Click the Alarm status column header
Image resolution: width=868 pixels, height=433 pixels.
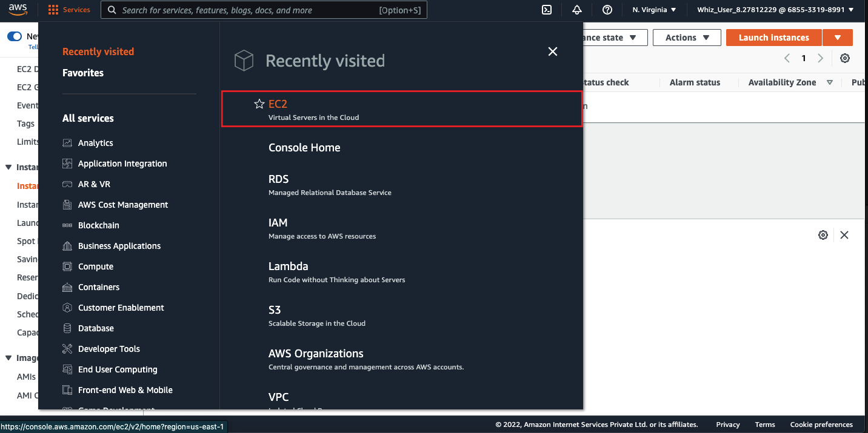point(695,82)
